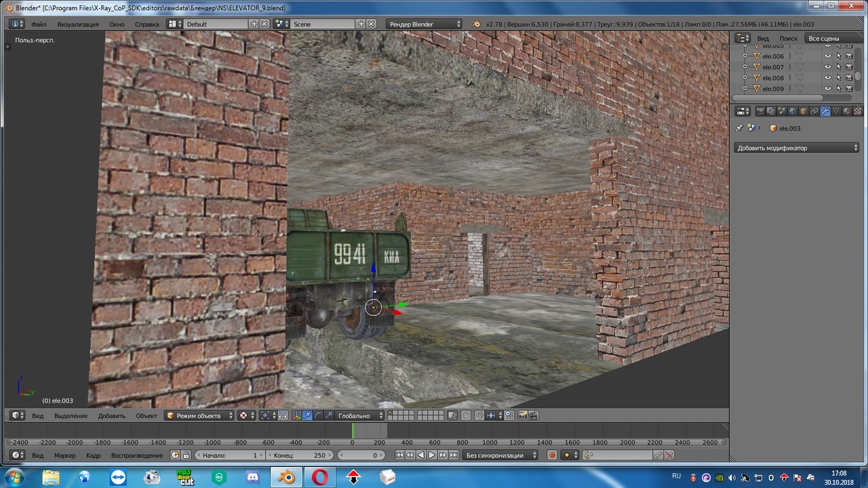The width and height of the screenshot is (868, 488).
Task: Open the Modifiers properties tab (wrench icon)
Action: pyautogui.click(x=825, y=111)
